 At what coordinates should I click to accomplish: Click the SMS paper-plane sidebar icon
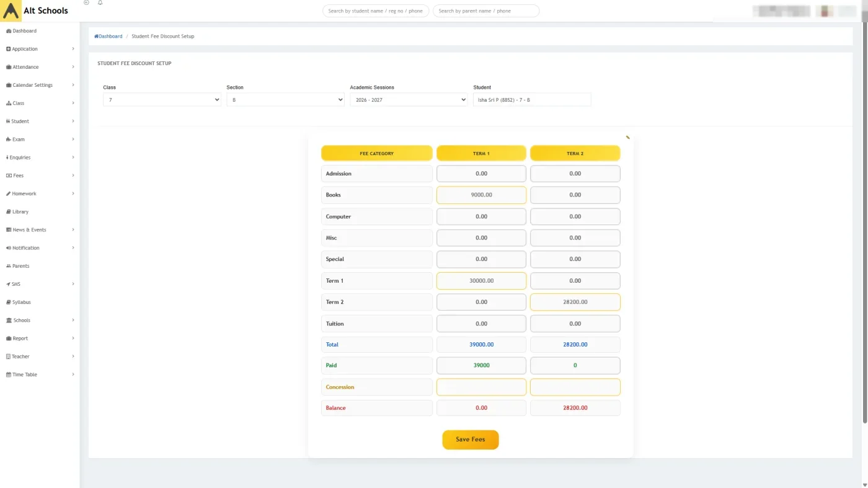(x=9, y=284)
